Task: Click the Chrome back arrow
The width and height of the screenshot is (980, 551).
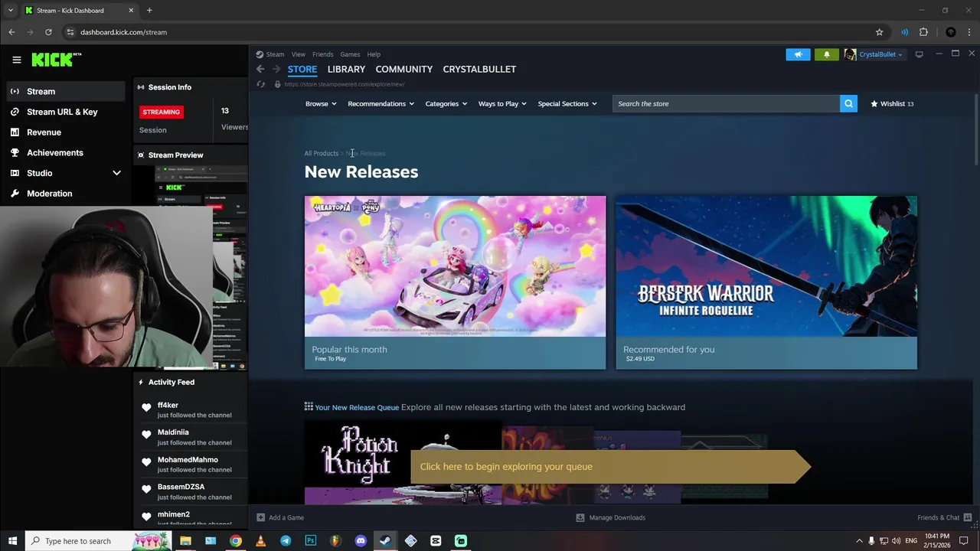Action: click(x=11, y=32)
